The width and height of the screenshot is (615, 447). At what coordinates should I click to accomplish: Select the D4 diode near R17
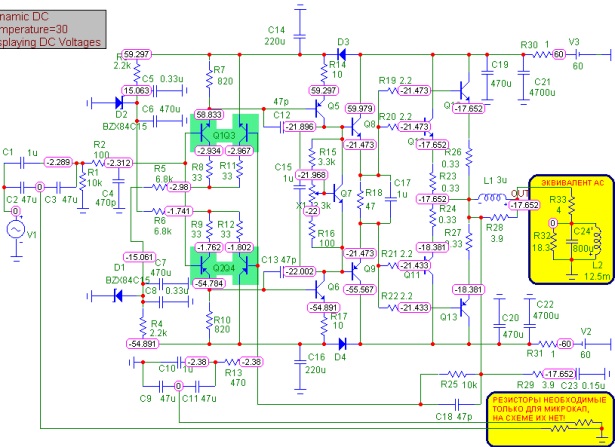(342, 344)
